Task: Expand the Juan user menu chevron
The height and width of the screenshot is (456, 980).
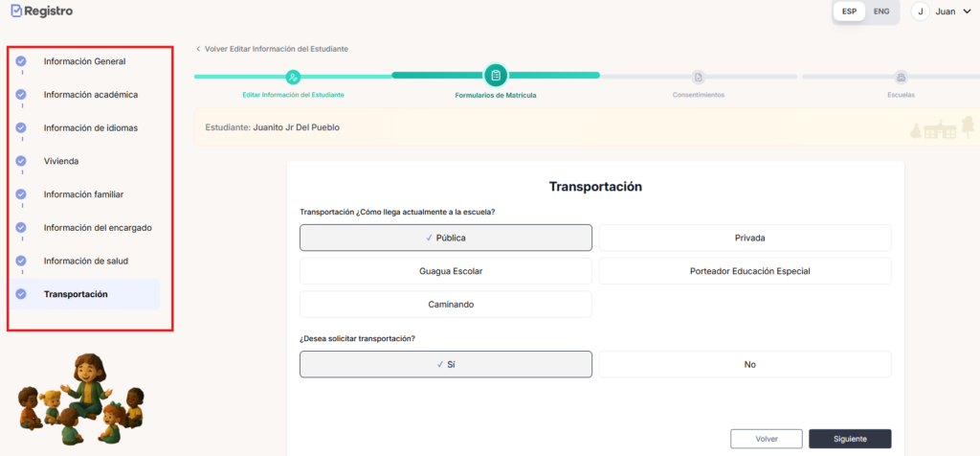Action: pyautogui.click(x=966, y=11)
